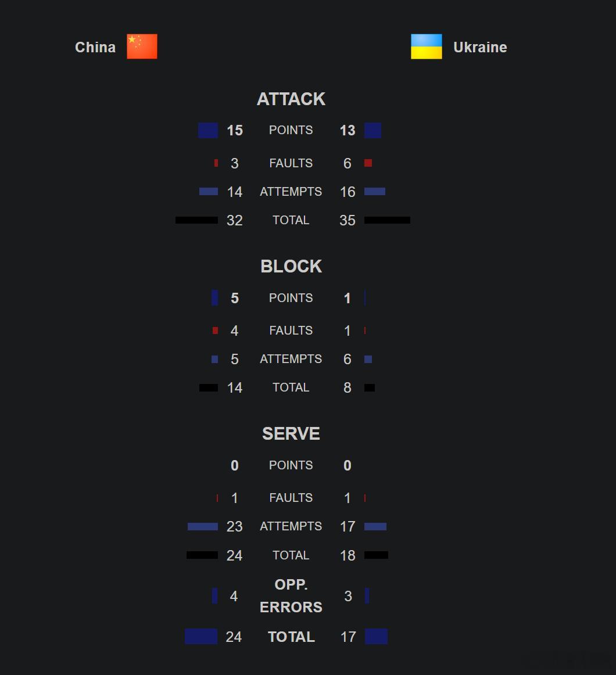Click Ukraine's overall total bar of 17
The height and width of the screenshot is (675, 616).
(376, 636)
